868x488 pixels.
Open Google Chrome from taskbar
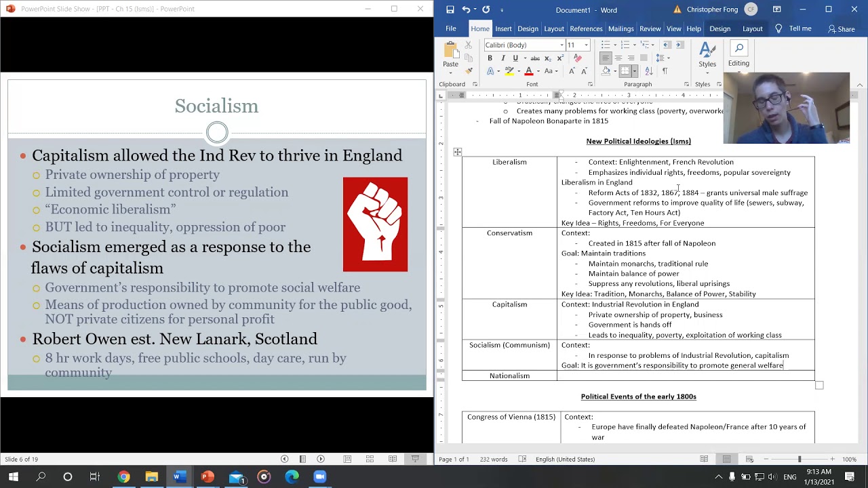[123, 476]
